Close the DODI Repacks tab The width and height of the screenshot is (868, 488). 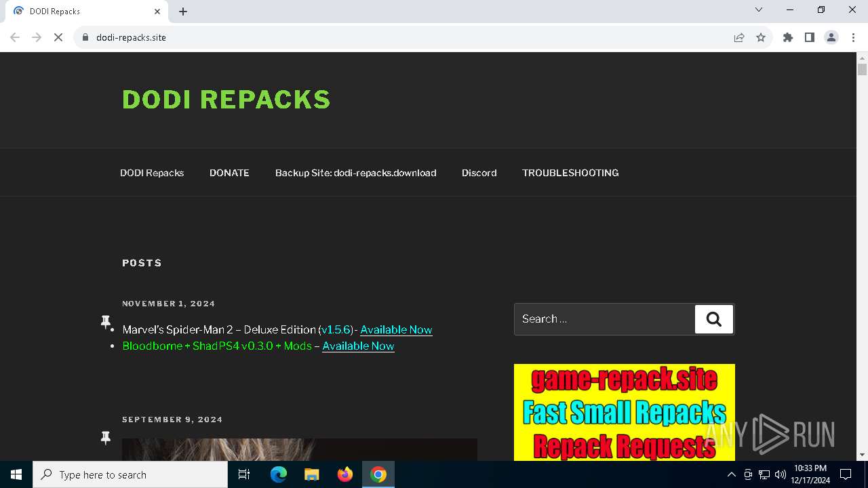click(x=157, y=11)
